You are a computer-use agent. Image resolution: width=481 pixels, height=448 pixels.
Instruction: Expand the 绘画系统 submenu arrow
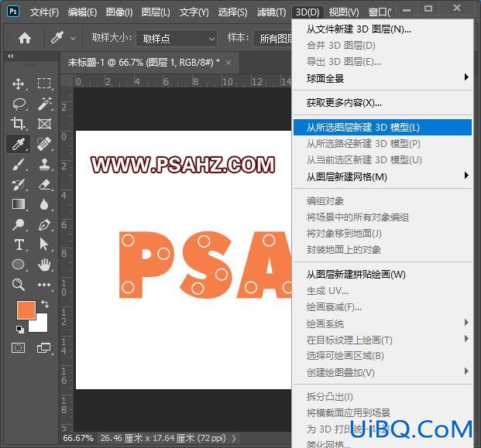coord(466,322)
